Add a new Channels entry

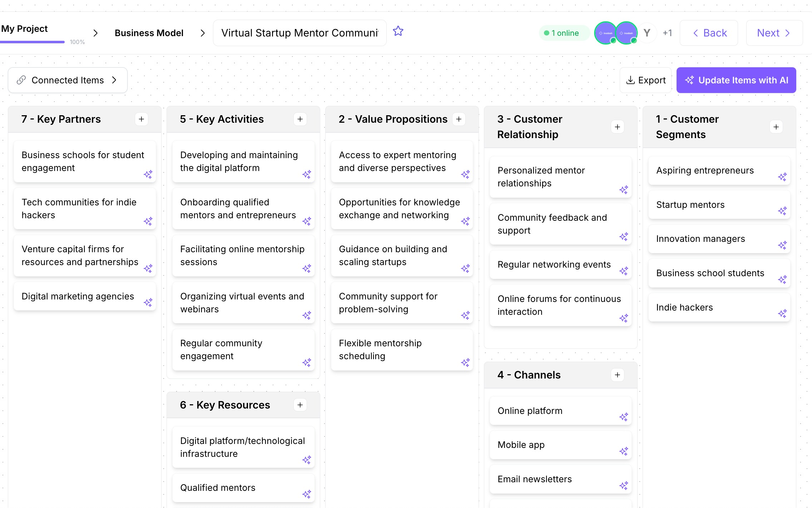(617, 375)
